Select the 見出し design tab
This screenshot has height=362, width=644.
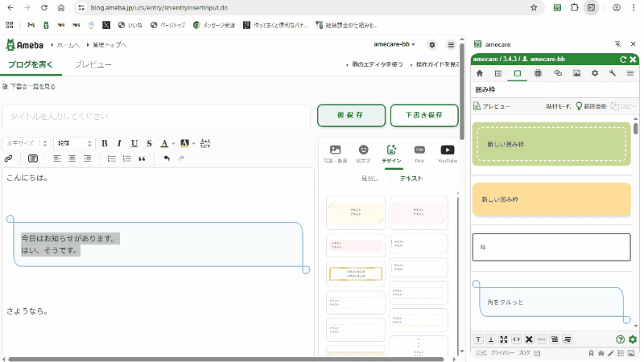click(x=369, y=179)
